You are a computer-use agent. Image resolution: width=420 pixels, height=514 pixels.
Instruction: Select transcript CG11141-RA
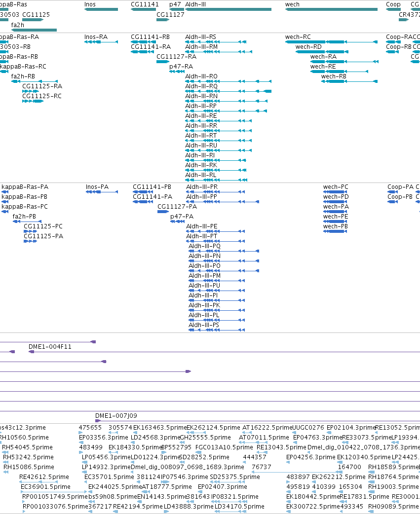point(142,52)
